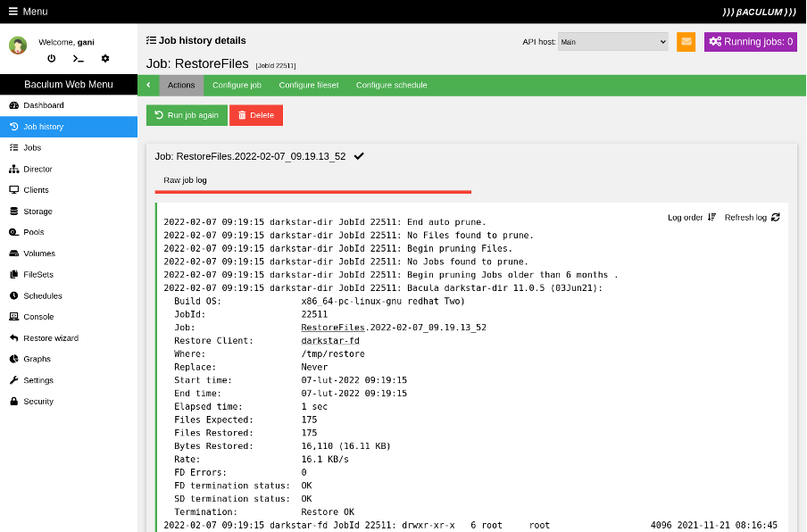Open the API host Main dropdown
This screenshot has height=532, width=807.
[612, 41]
